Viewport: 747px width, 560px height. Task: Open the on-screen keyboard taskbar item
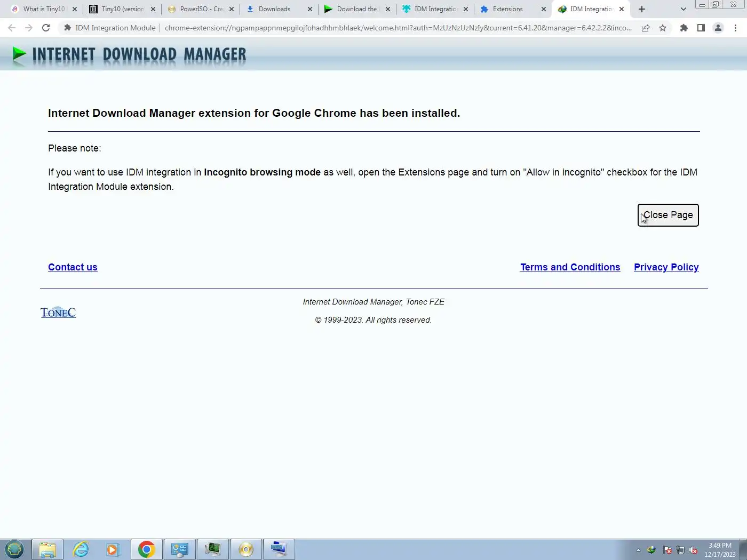[x=279, y=549]
